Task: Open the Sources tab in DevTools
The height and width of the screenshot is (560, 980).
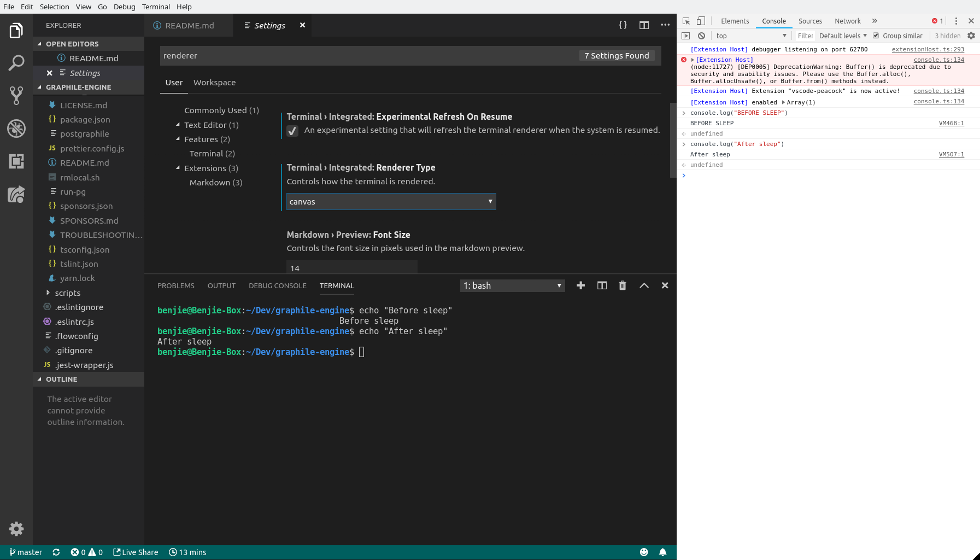Action: pyautogui.click(x=810, y=21)
